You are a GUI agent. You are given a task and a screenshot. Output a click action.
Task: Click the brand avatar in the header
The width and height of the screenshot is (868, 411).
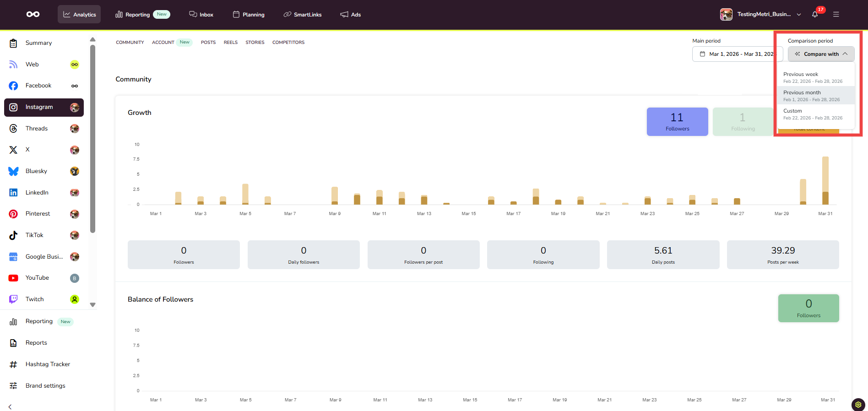pyautogui.click(x=726, y=14)
